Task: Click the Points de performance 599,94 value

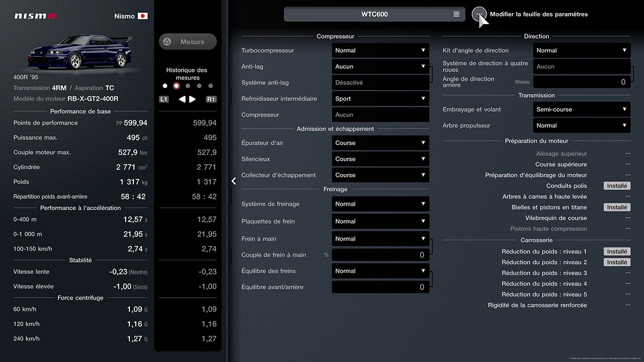Action: tap(135, 123)
